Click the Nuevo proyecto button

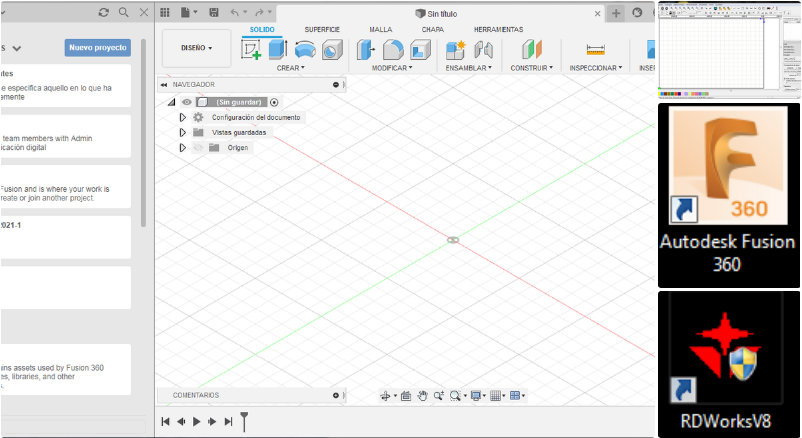pos(98,48)
